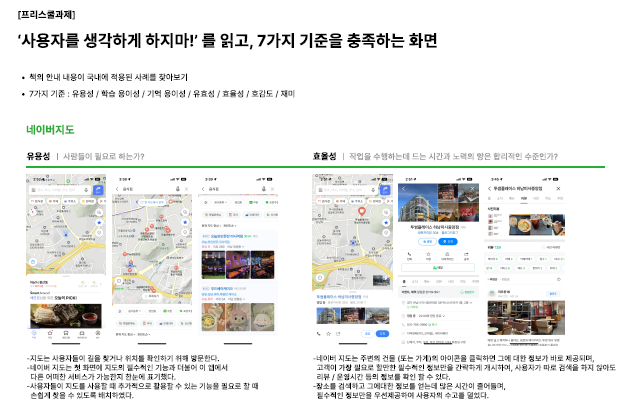Tap green-outlined booking button on place detail screen
This screenshot has height=406, width=636.
point(438,268)
